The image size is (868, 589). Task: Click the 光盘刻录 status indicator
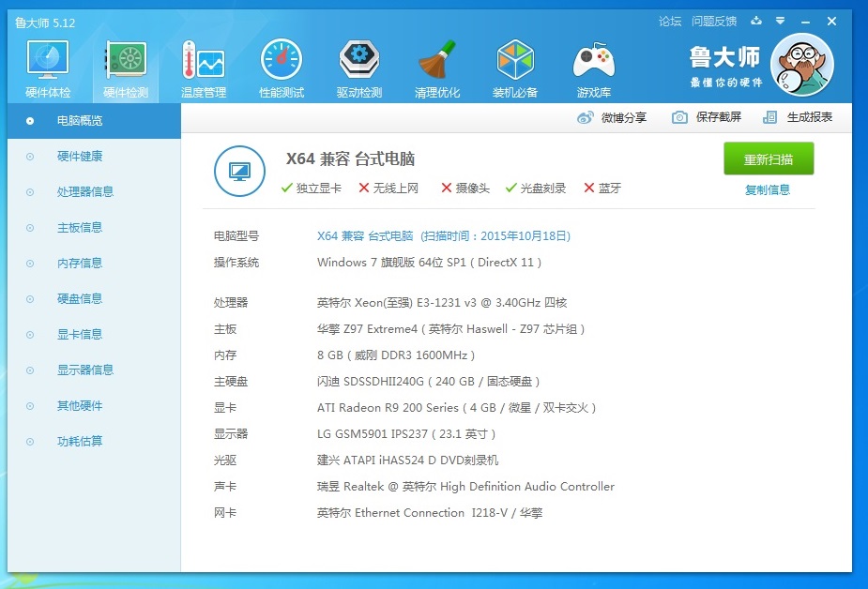click(x=535, y=188)
